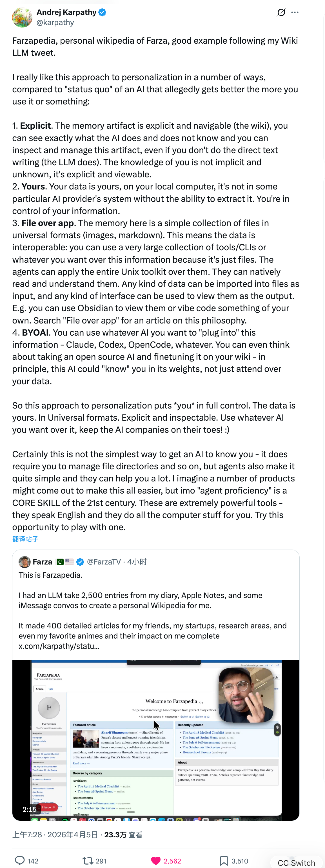
Task: Click Farza's verified badge in the quoted tweet
Action: 80,561
